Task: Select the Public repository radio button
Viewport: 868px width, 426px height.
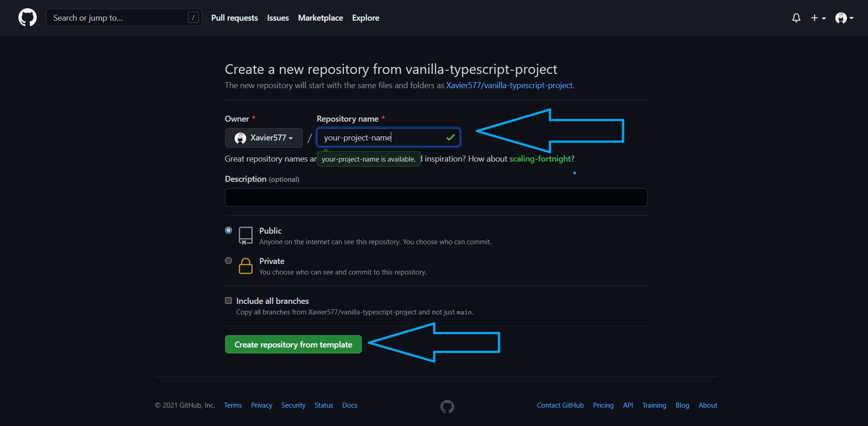Action: tap(228, 230)
